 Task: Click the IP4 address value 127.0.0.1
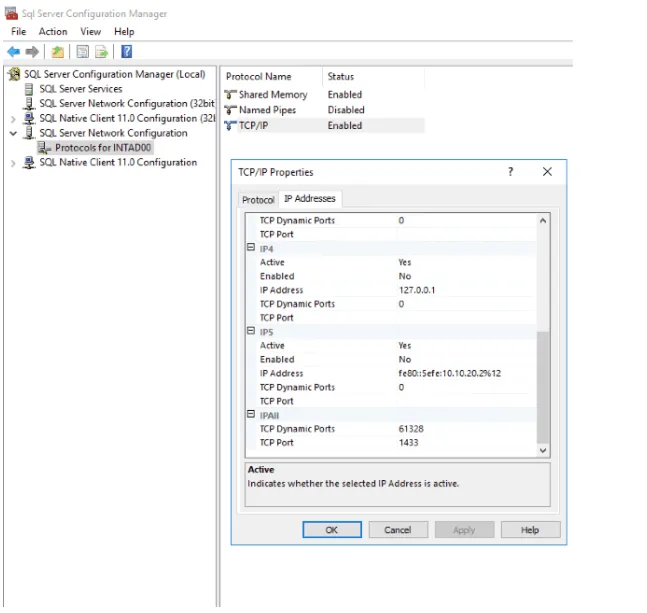[417, 290]
